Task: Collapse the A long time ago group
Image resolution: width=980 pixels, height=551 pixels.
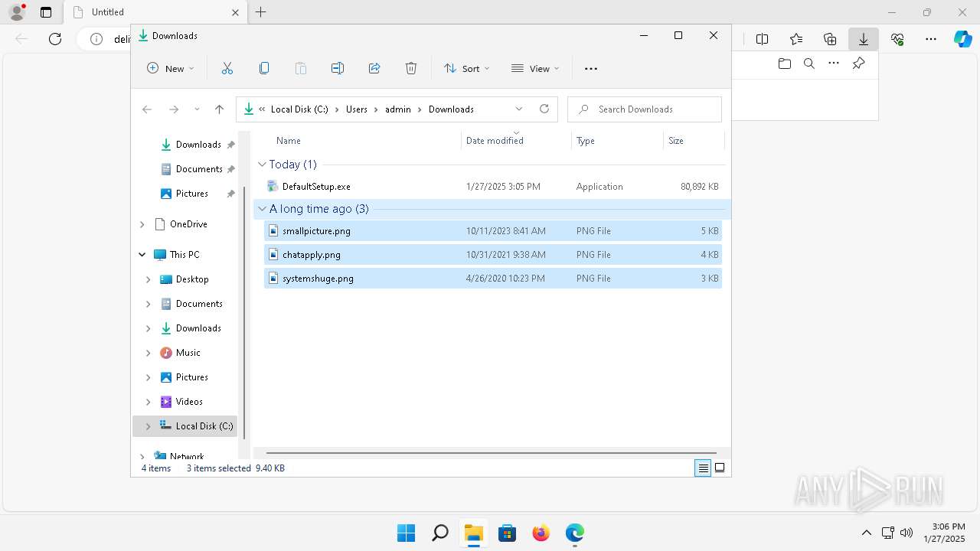Action: click(x=262, y=209)
